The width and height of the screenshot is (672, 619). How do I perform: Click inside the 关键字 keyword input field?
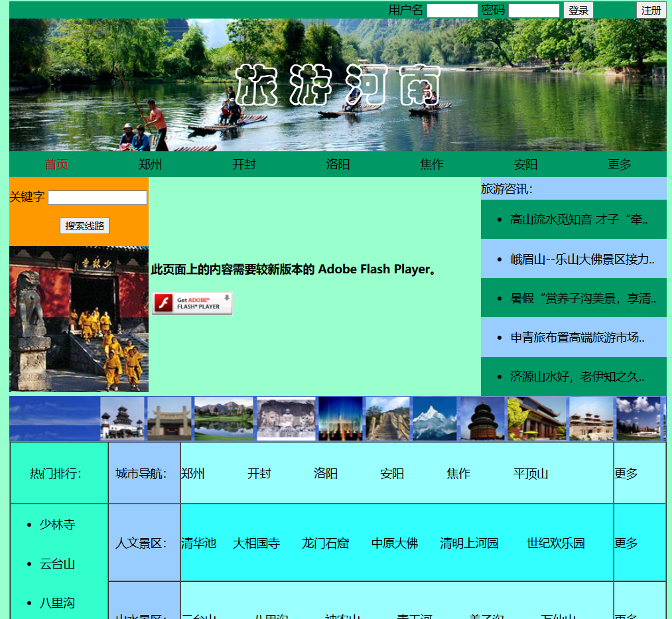coord(97,197)
